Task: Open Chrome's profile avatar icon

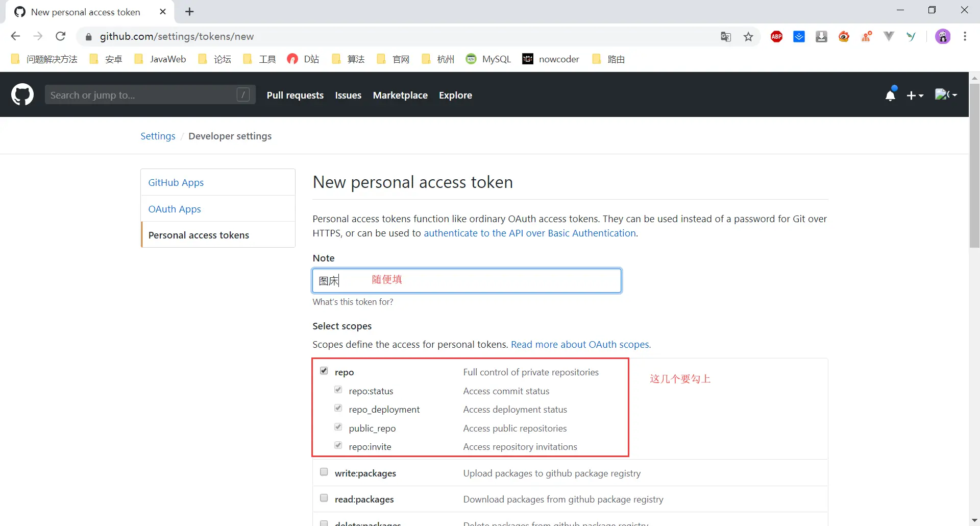Action: 943,36
